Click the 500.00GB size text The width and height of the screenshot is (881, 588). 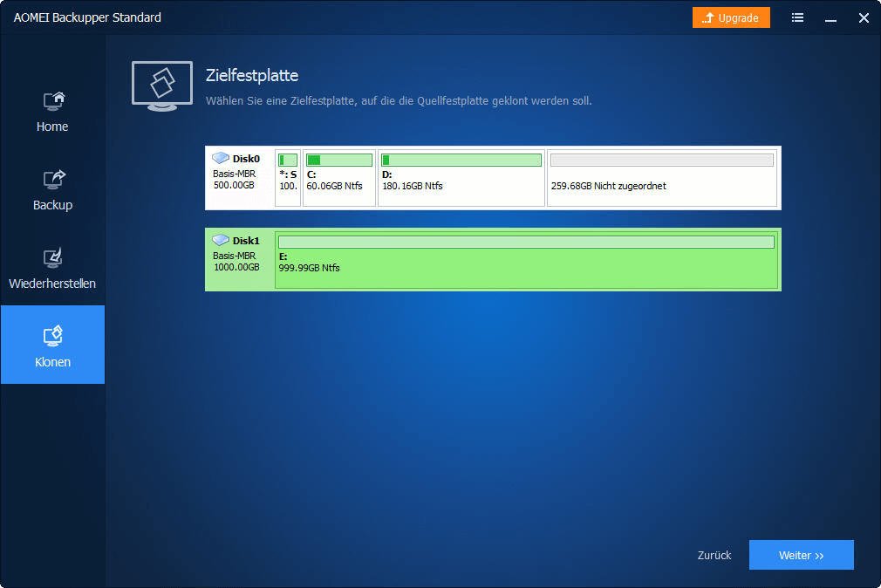234,185
